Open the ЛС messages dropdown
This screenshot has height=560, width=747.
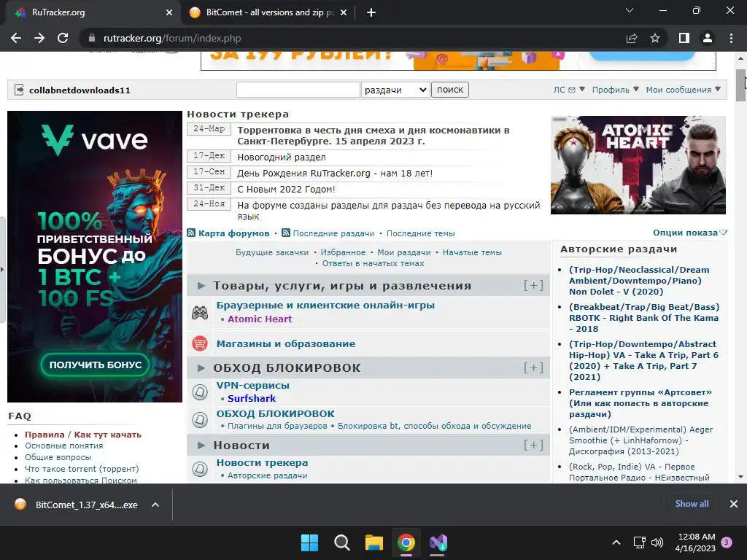pos(569,90)
